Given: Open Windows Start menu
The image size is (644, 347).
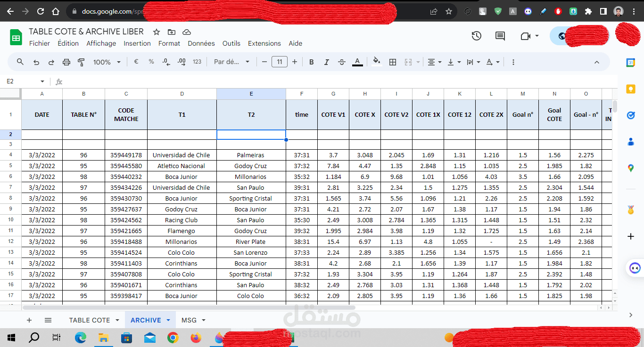Looking at the screenshot, I should [11, 338].
